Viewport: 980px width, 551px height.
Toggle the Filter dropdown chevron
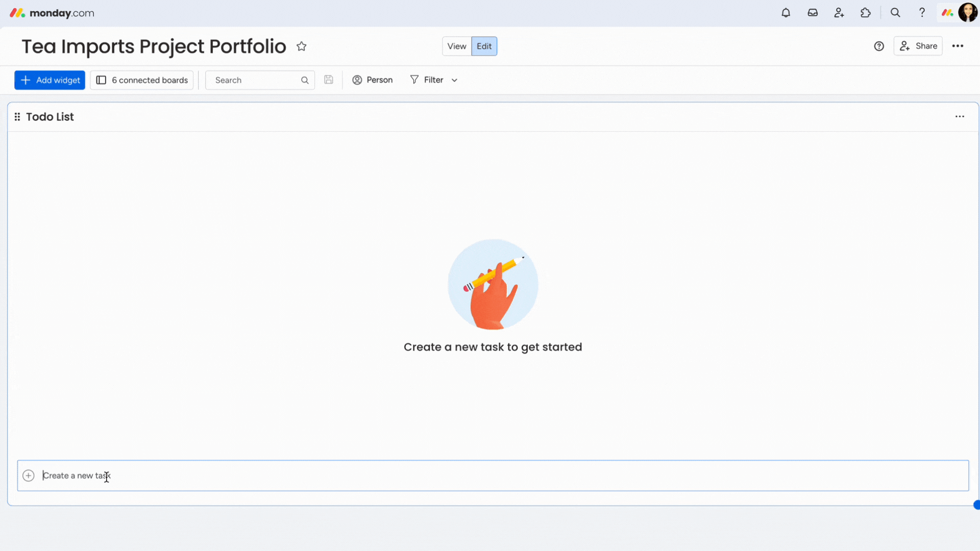[454, 80]
